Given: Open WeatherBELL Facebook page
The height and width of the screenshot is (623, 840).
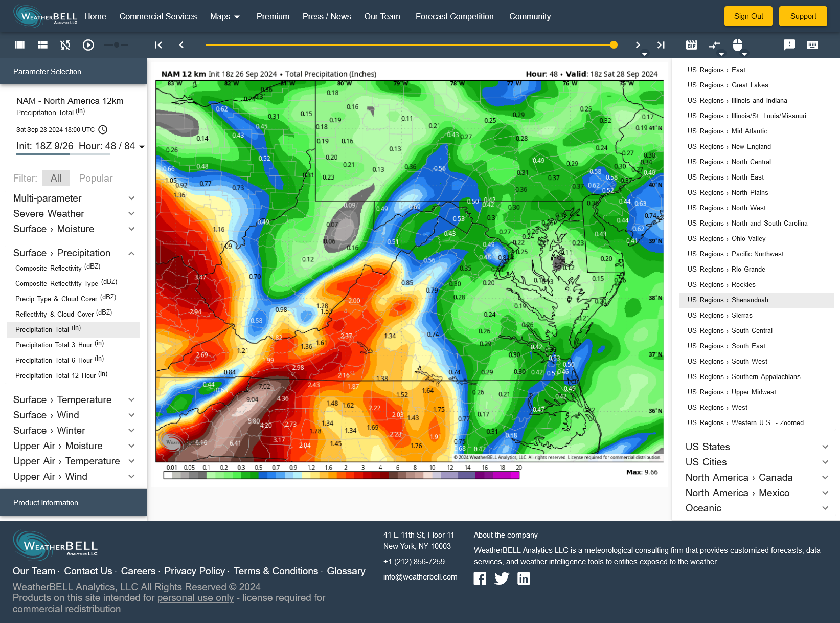Looking at the screenshot, I should [x=480, y=578].
